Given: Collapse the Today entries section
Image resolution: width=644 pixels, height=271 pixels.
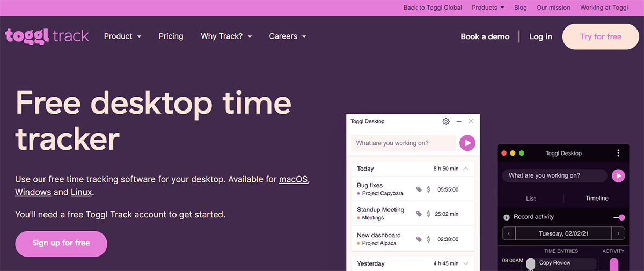Looking at the screenshot, I should (x=465, y=169).
